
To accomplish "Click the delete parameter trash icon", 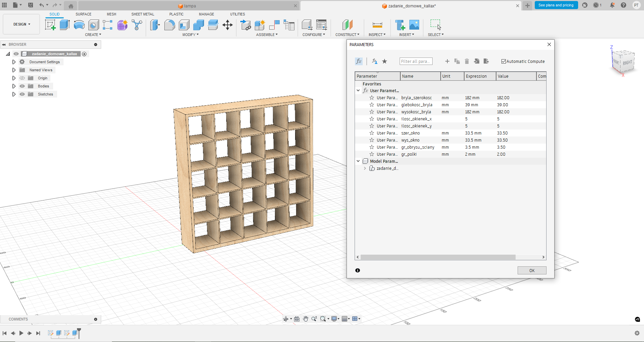I will coord(467,61).
